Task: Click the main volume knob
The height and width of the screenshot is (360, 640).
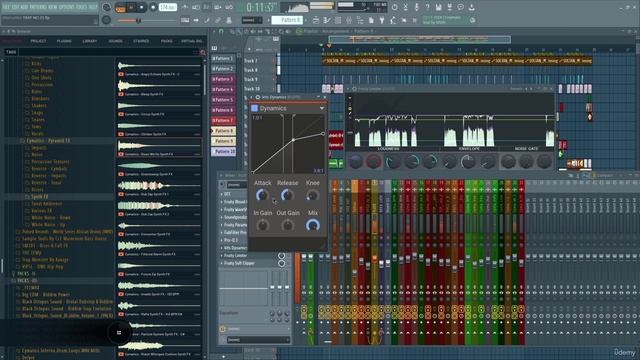Action: point(106,7)
